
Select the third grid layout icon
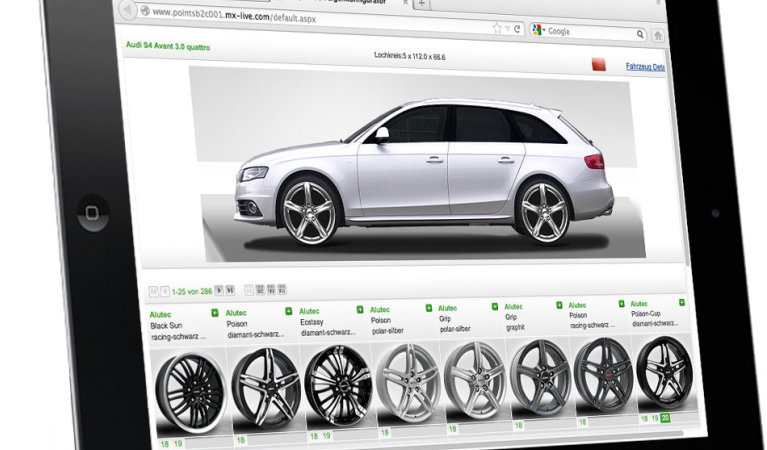coord(271,289)
